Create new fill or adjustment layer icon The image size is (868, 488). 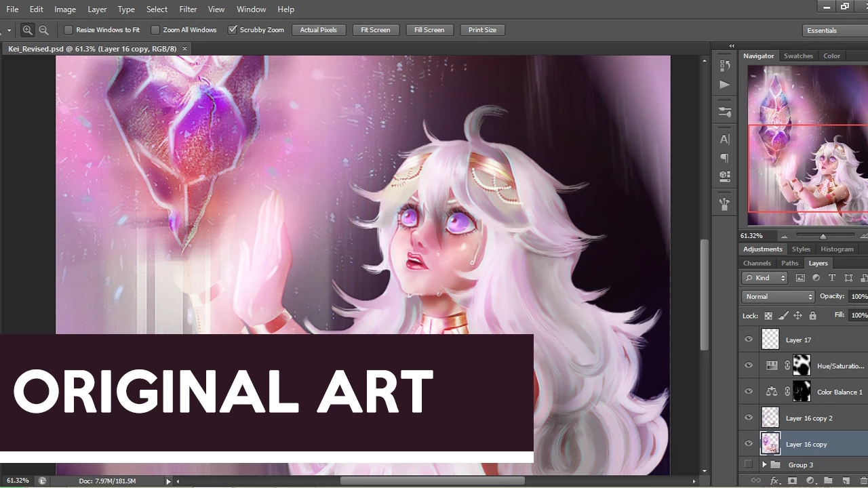[x=810, y=481]
